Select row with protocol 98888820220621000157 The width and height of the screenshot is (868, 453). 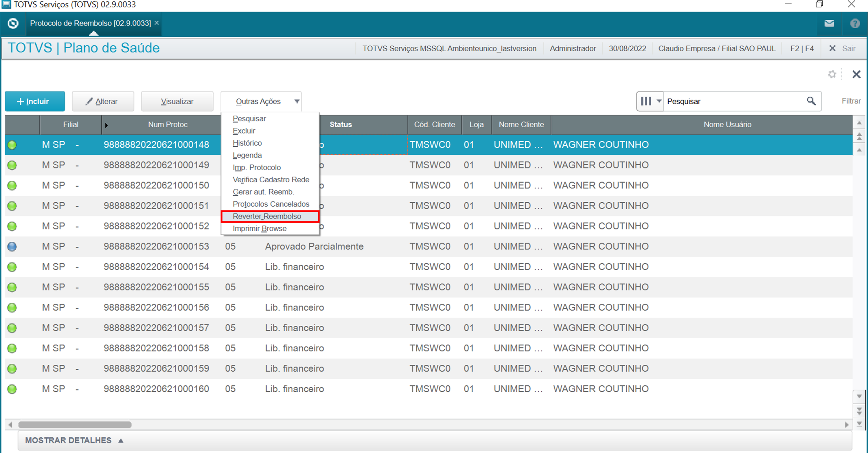click(x=156, y=328)
